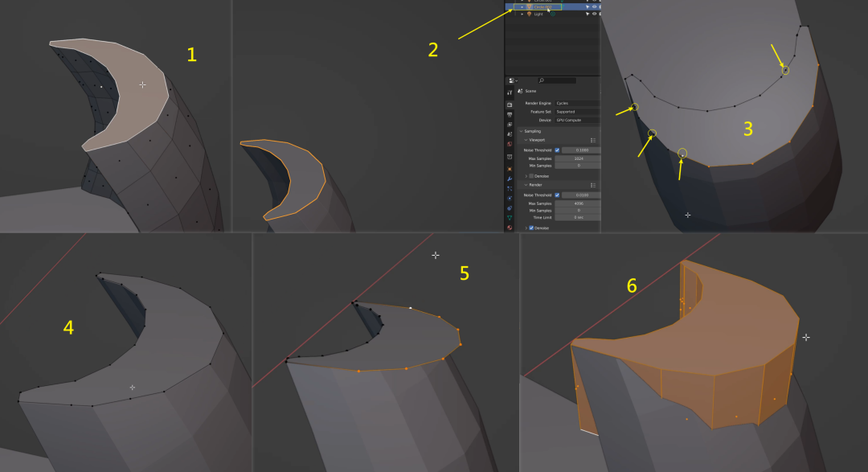Open the Physics properties tab
Screen dimensions: 868x472
point(510,199)
